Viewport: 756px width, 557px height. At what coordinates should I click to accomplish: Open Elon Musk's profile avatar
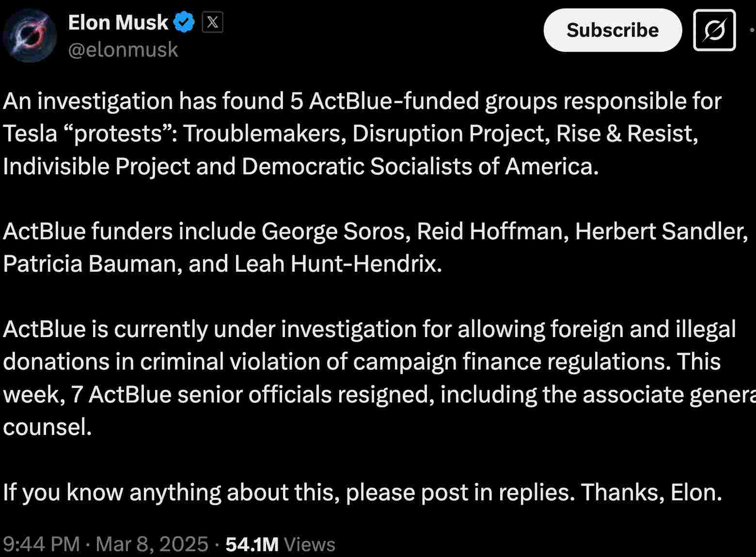[30, 36]
